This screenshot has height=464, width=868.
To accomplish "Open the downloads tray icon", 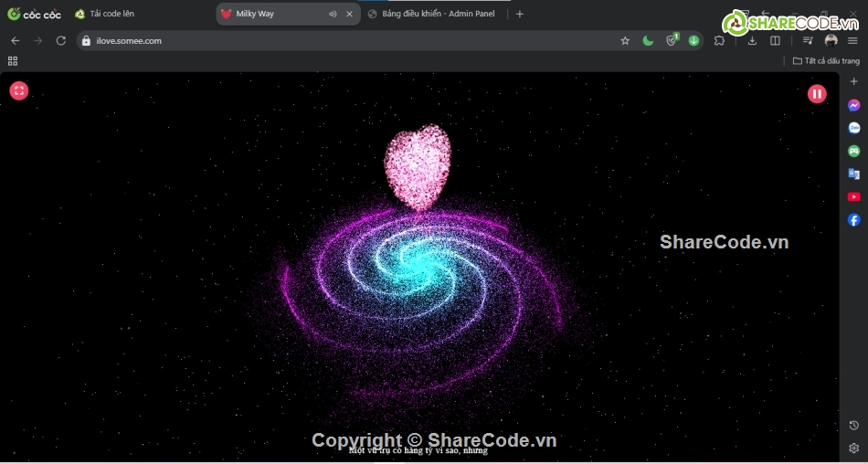I will pyautogui.click(x=752, y=40).
